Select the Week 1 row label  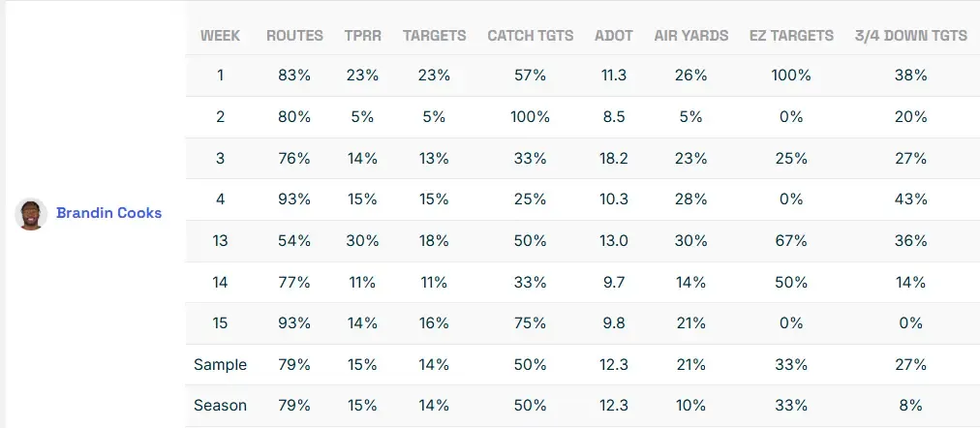coord(220,75)
